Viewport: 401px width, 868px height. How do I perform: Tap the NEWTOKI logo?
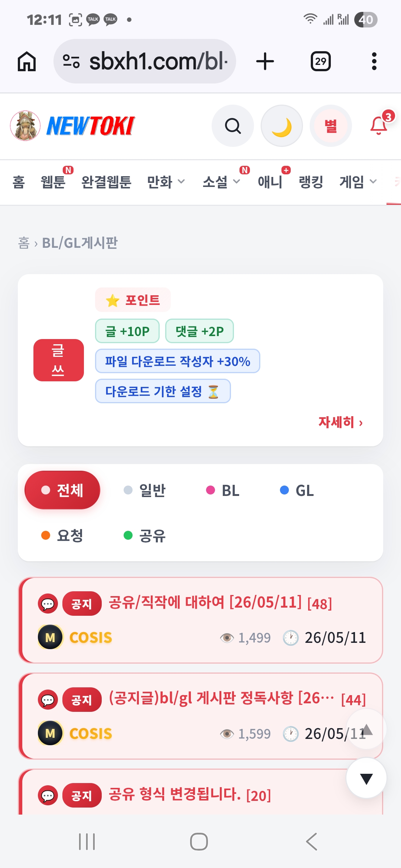(72, 126)
